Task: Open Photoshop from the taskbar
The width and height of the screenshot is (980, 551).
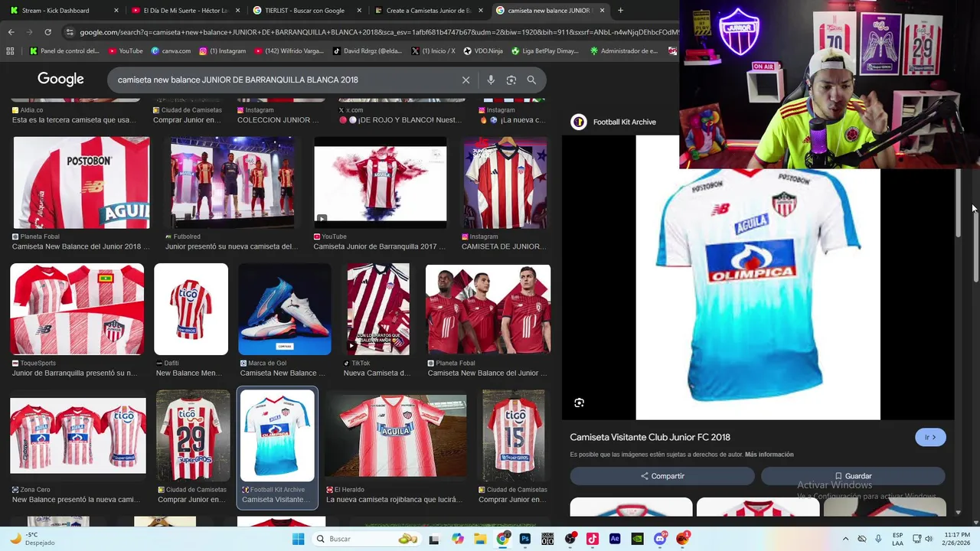Action: [x=525, y=539]
